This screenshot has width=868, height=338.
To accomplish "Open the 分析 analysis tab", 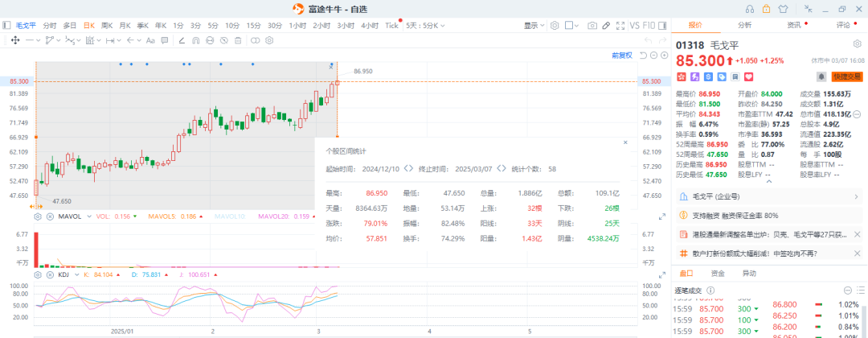I will coord(744,25).
